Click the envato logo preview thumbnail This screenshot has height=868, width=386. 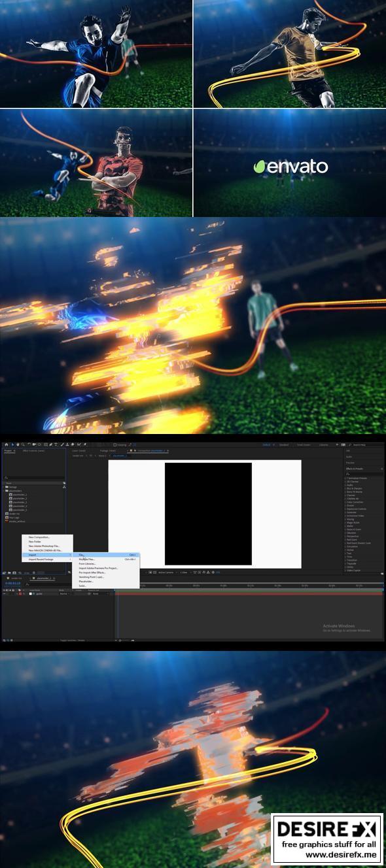(x=290, y=163)
